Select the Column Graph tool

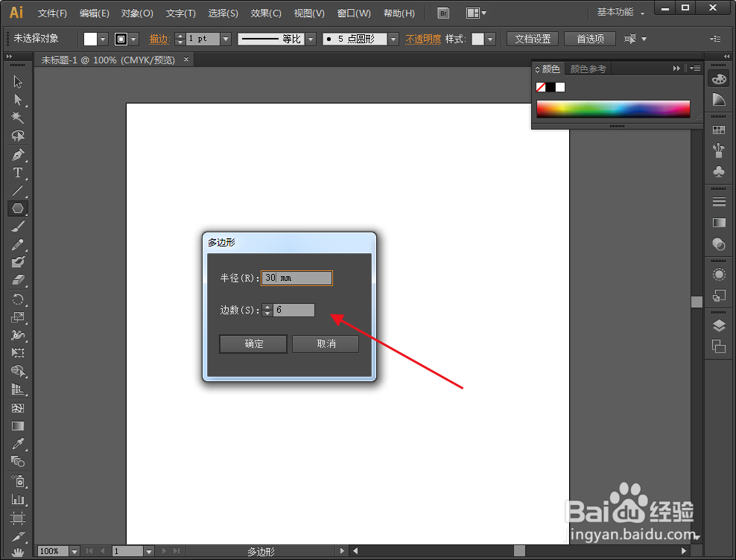tap(18, 499)
